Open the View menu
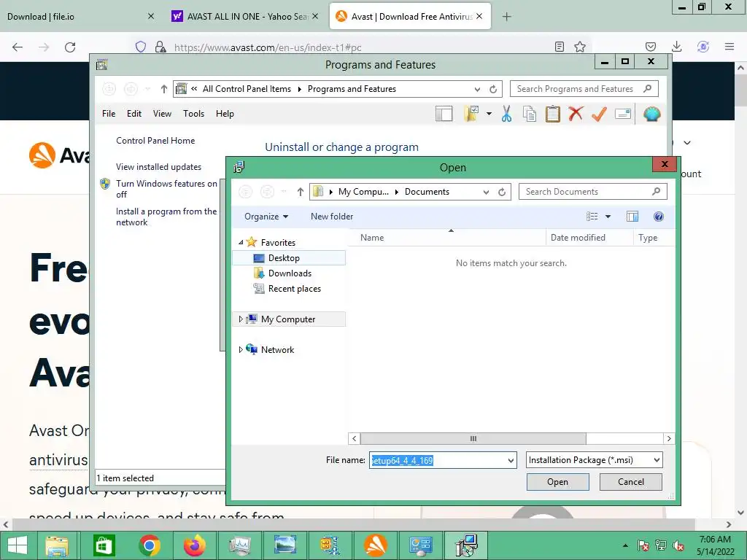 [162, 114]
